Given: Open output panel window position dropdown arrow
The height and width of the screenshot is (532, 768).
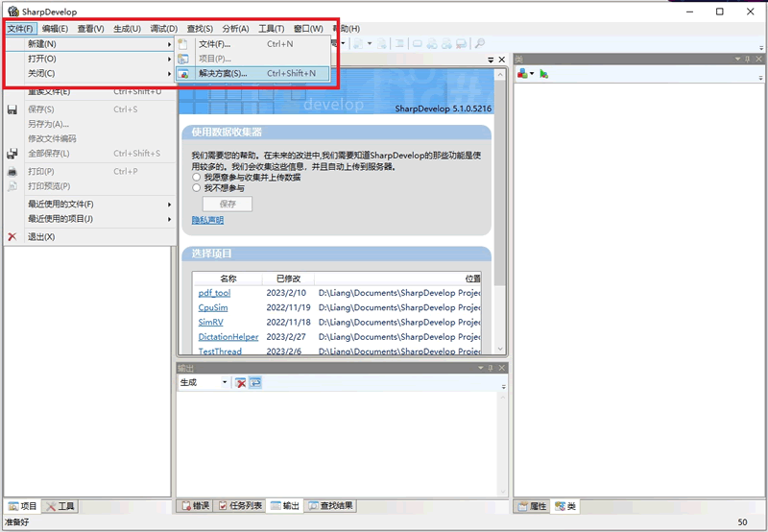Looking at the screenshot, I should coord(481,368).
